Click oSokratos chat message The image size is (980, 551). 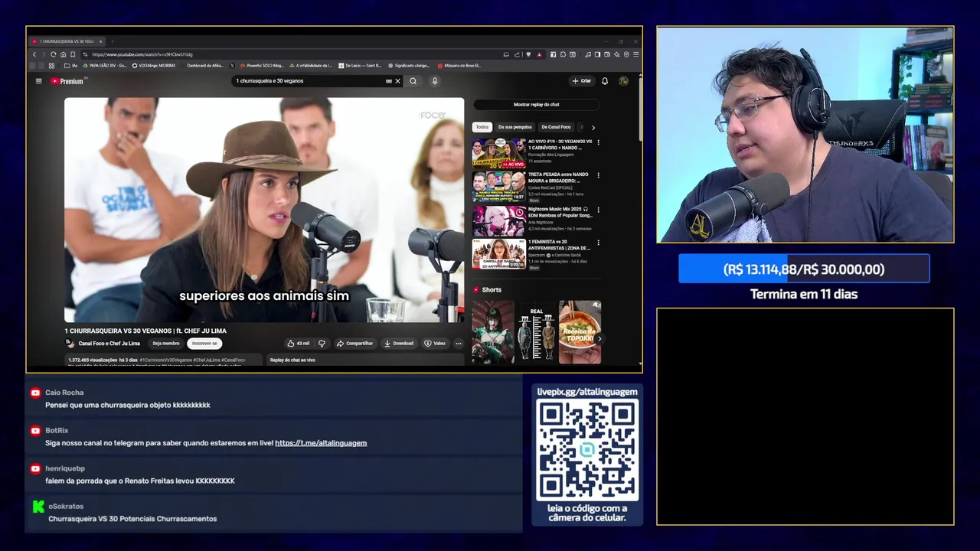click(x=132, y=519)
